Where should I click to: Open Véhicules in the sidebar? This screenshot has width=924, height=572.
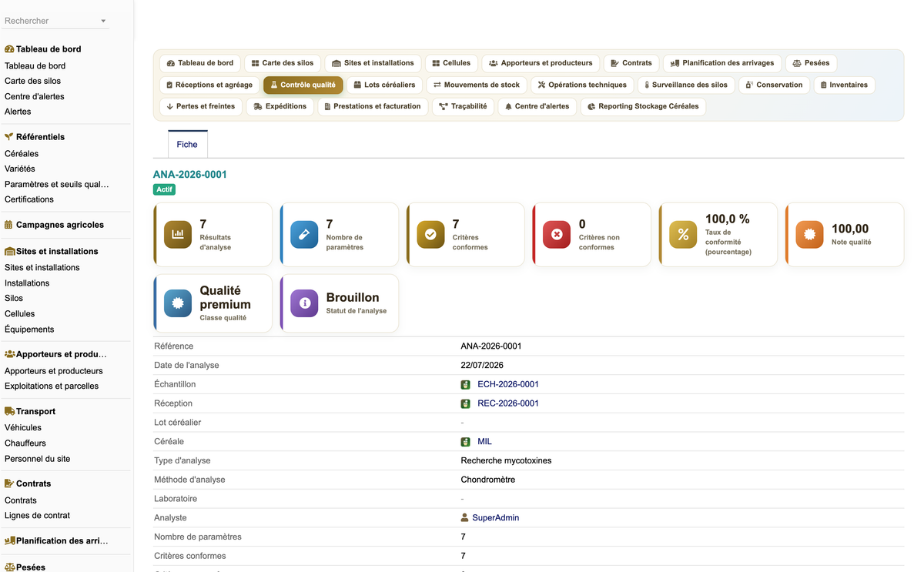point(23,427)
